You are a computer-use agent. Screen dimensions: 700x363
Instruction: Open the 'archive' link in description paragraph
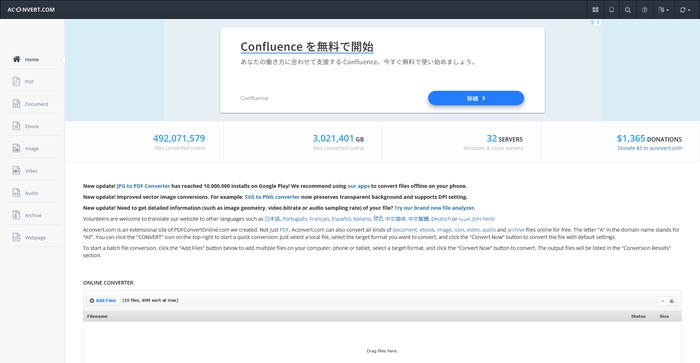click(x=516, y=230)
